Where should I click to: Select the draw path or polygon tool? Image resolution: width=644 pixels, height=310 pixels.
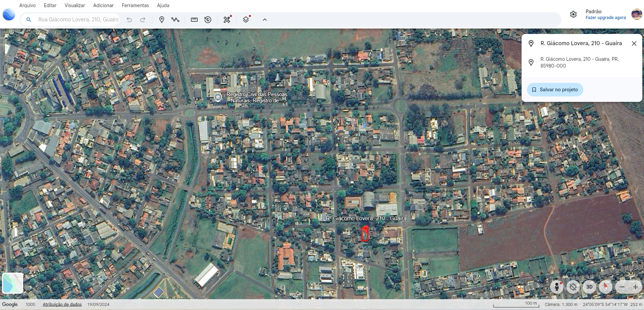(x=175, y=20)
